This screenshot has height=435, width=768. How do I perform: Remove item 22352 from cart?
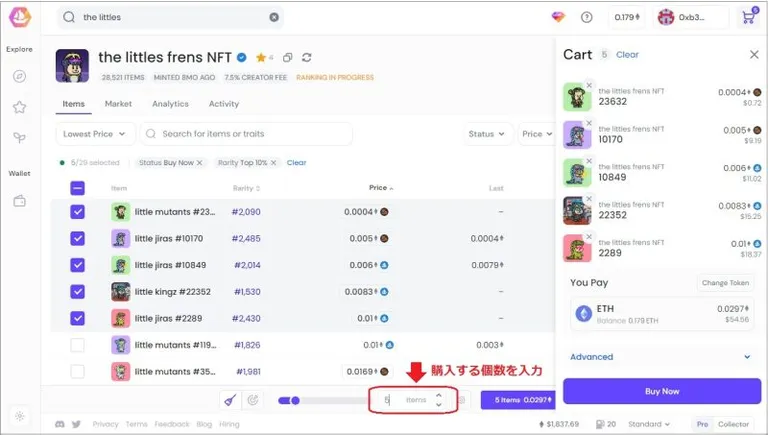[x=589, y=198]
